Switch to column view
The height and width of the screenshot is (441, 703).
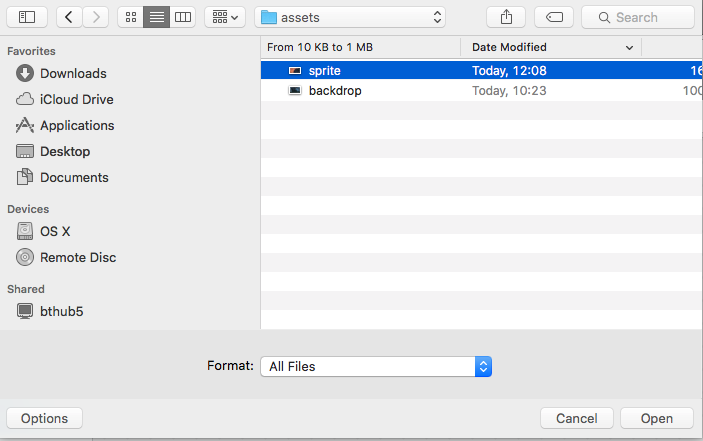point(182,17)
